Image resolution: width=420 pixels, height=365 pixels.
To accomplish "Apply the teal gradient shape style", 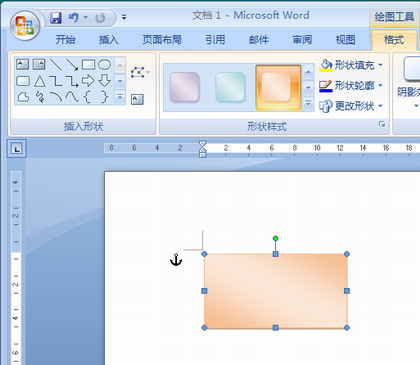I will [x=230, y=87].
